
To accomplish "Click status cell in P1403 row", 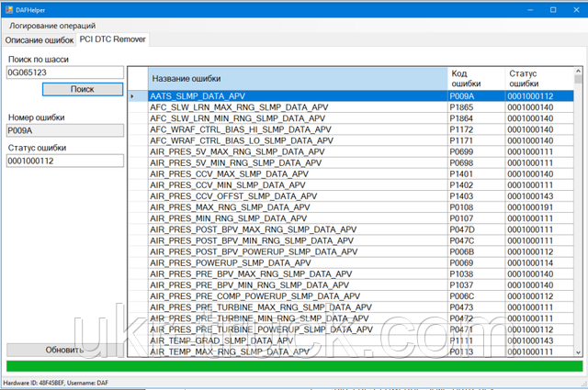I will point(539,196).
